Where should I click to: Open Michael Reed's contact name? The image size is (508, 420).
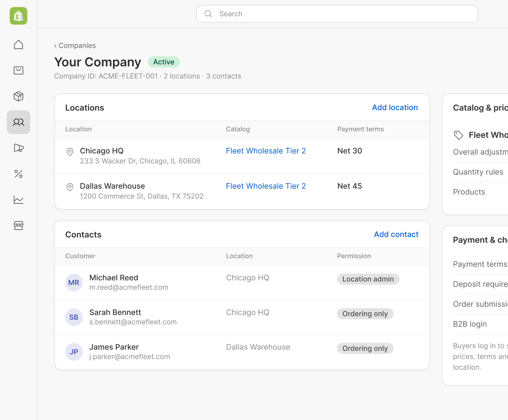coord(114,278)
